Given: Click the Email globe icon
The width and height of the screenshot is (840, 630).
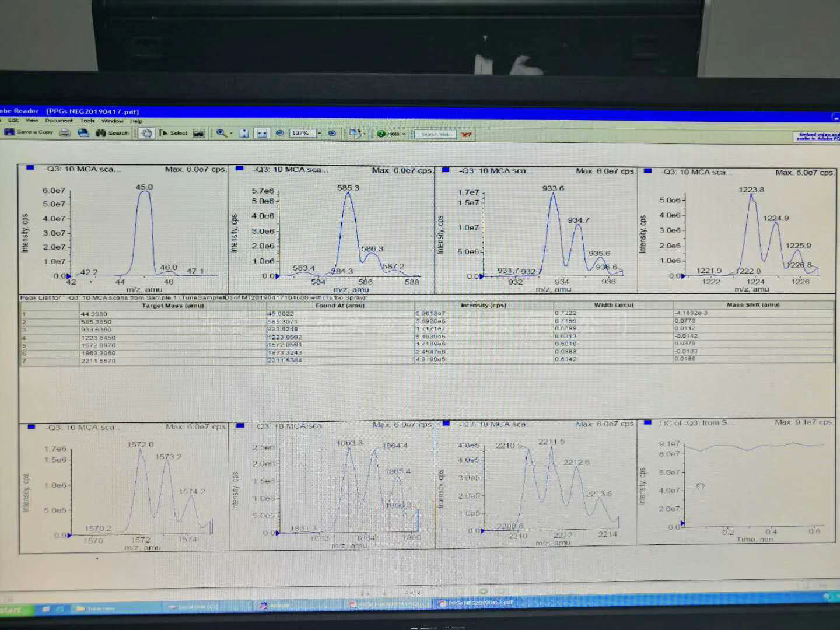Looking at the screenshot, I should [83, 133].
